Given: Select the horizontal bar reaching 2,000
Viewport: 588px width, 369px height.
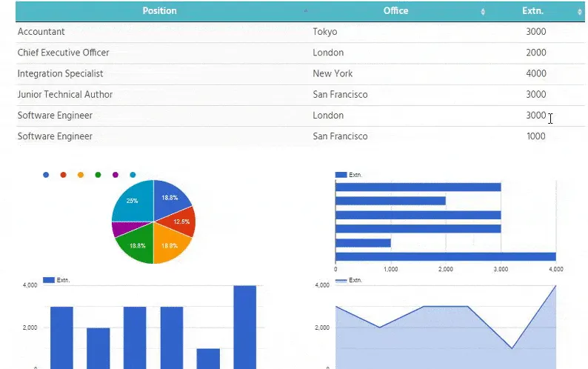Looking at the screenshot, I should (x=391, y=201).
